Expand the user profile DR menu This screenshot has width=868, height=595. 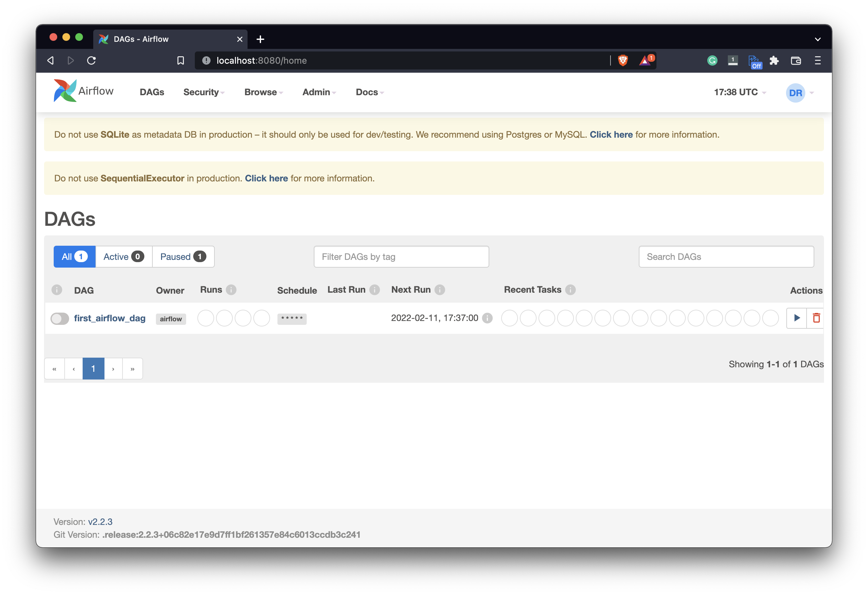point(796,93)
